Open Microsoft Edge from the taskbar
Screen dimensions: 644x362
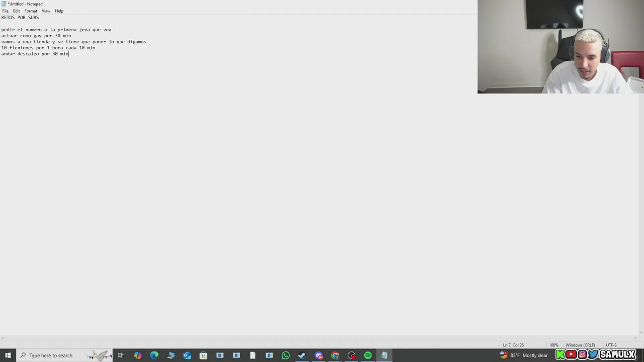tap(154, 355)
